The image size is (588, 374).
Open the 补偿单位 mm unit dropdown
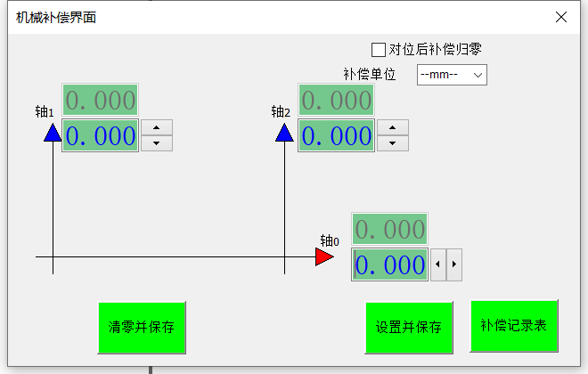point(452,75)
